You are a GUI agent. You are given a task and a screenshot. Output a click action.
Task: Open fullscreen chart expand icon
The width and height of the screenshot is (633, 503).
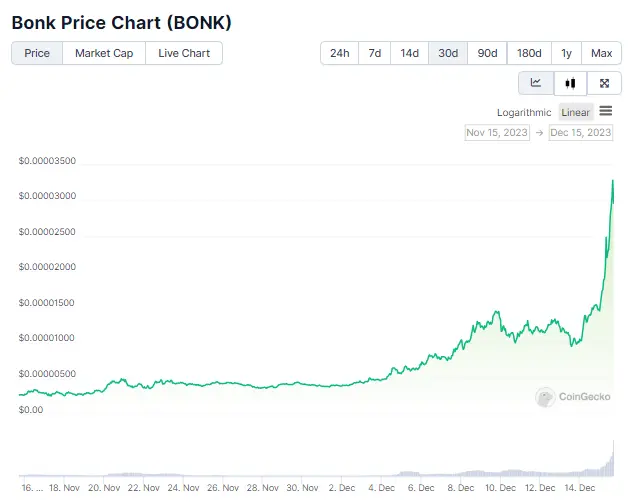604,83
